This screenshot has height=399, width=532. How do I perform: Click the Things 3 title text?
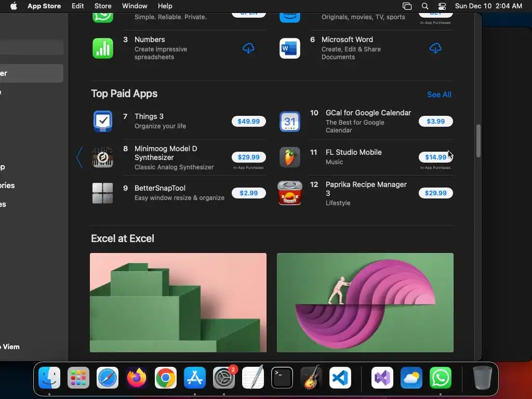[149, 116]
